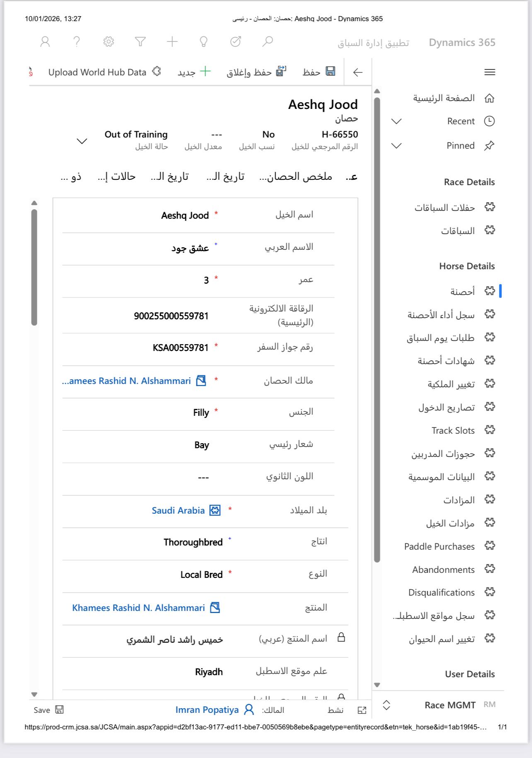532x758 pixels.
Task: Expand the header fields chevron
Action: coord(82,141)
